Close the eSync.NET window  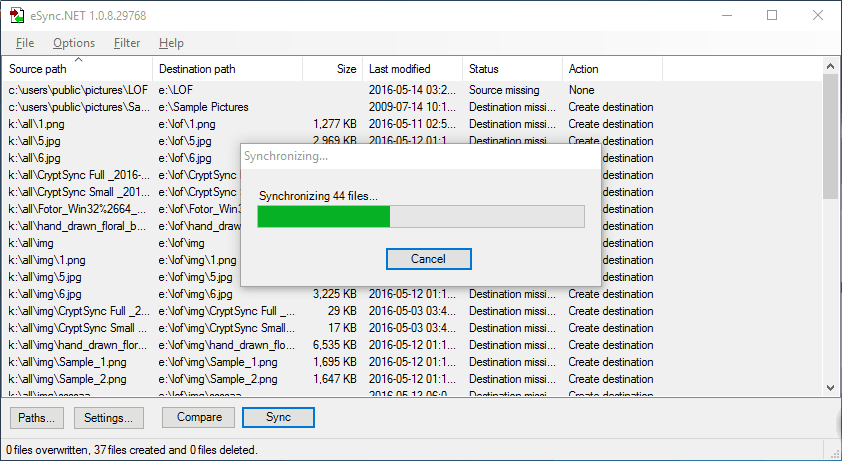point(818,16)
